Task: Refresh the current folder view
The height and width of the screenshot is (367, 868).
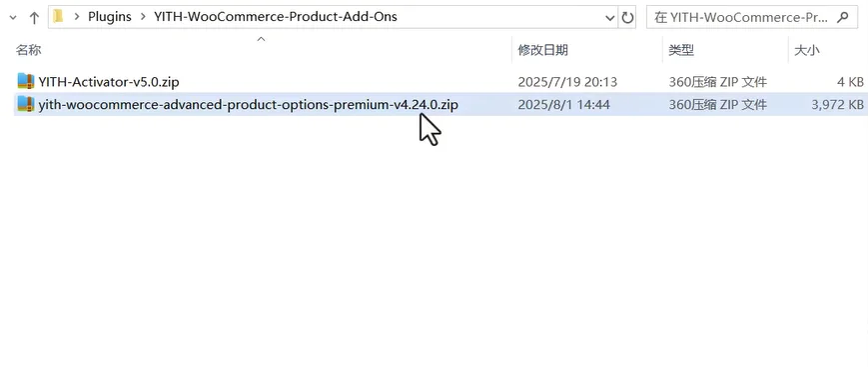Action: (627, 18)
